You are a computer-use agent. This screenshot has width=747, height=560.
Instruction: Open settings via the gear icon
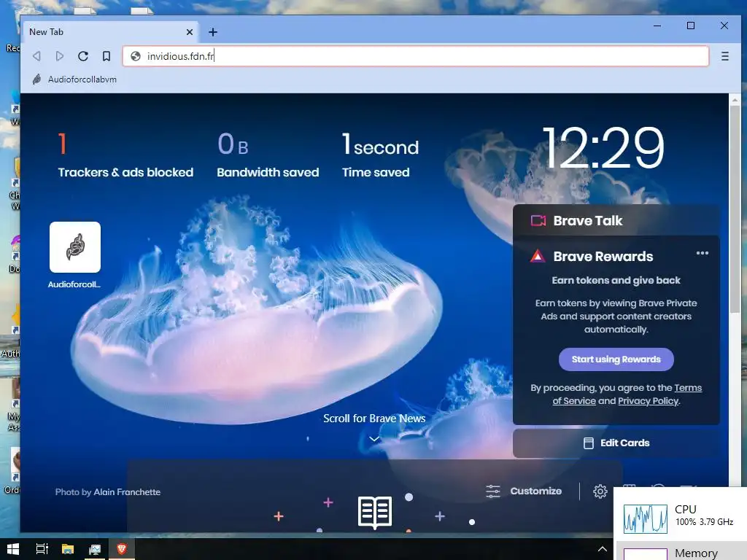[600, 491]
